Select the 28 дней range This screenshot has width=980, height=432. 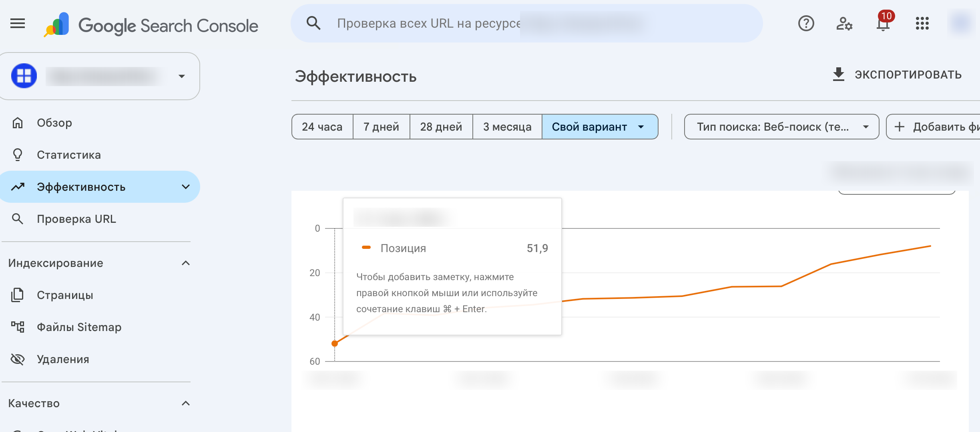click(441, 127)
